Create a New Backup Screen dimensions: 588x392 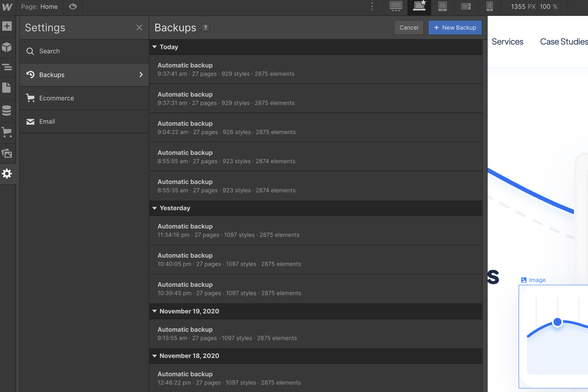[455, 28]
